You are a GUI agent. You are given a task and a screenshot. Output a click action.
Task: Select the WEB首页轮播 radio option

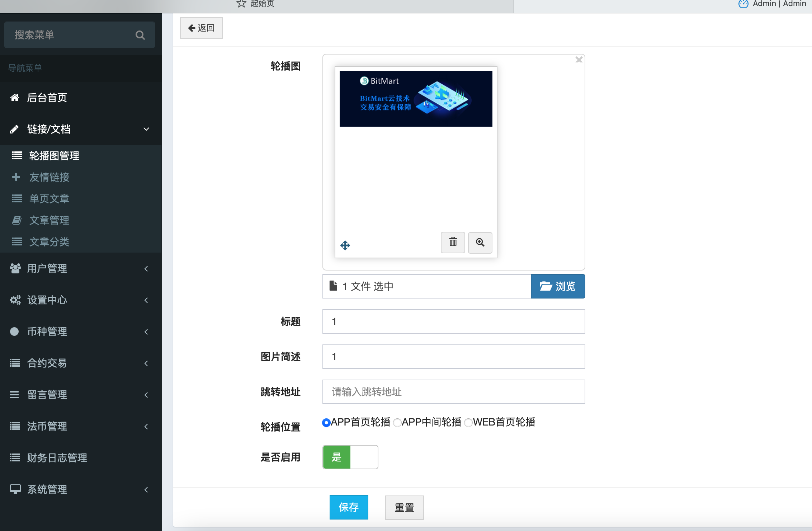coord(468,423)
